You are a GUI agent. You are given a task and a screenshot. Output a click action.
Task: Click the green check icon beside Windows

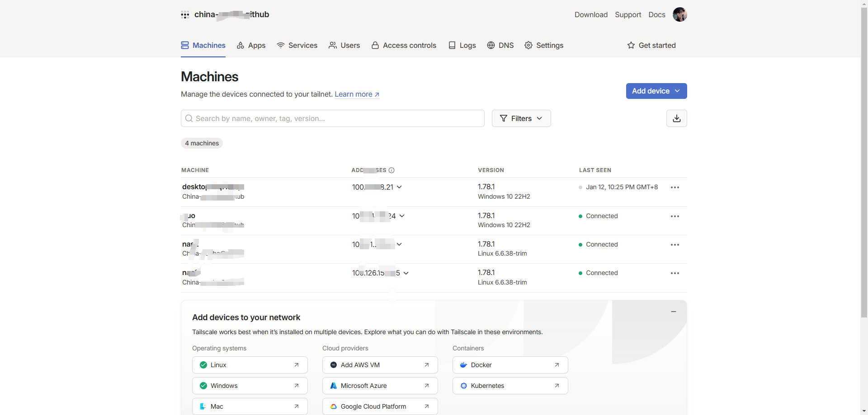[203, 386]
